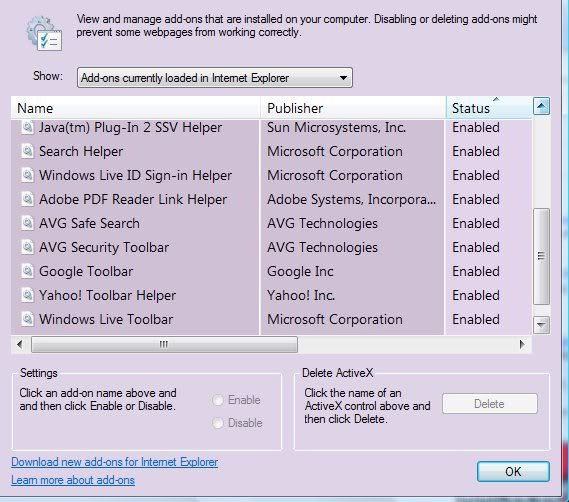Viewport: 569px width, 502px height.
Task: Click the Yahoo! Inc. publisher cell
Action: click(301, 295)
